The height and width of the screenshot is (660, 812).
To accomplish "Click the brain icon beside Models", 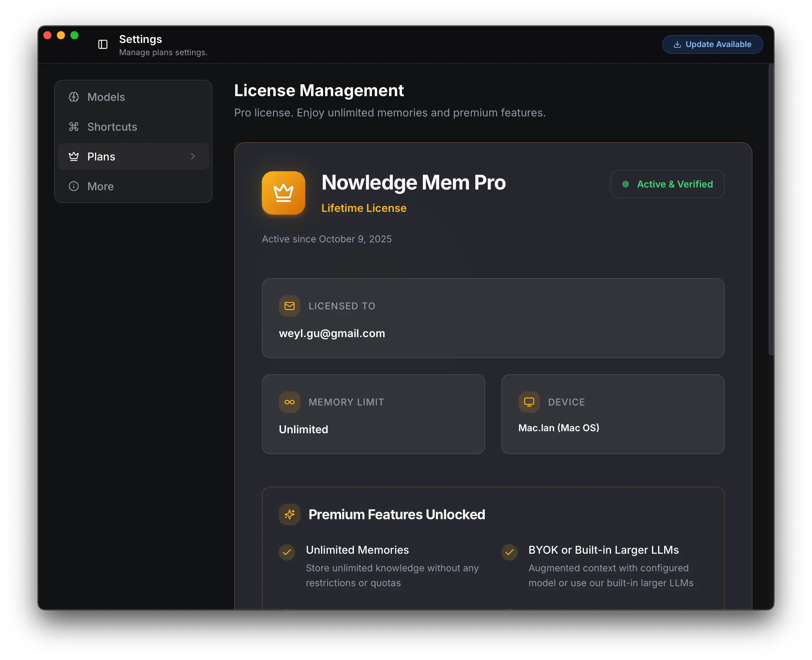I will (x=74, y=97).
